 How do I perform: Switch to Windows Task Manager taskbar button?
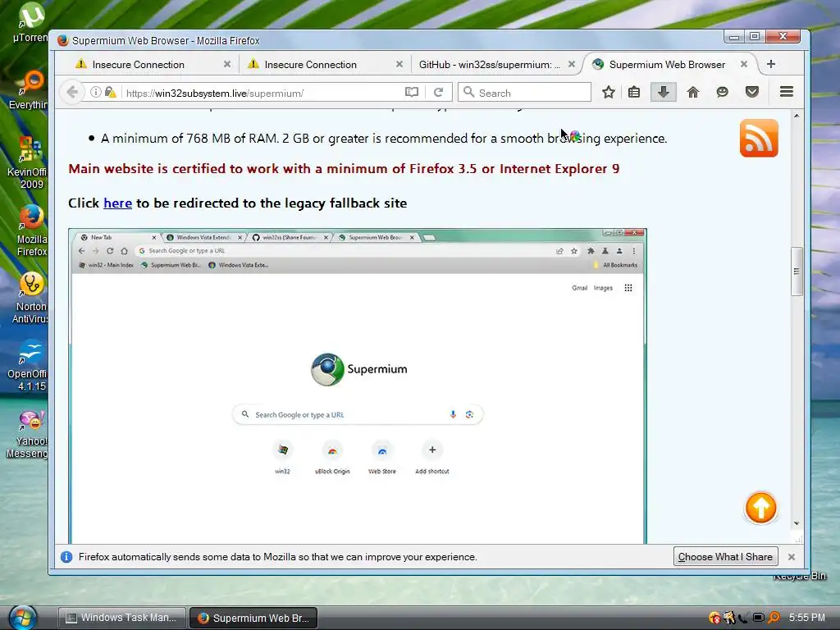point(121,618)
